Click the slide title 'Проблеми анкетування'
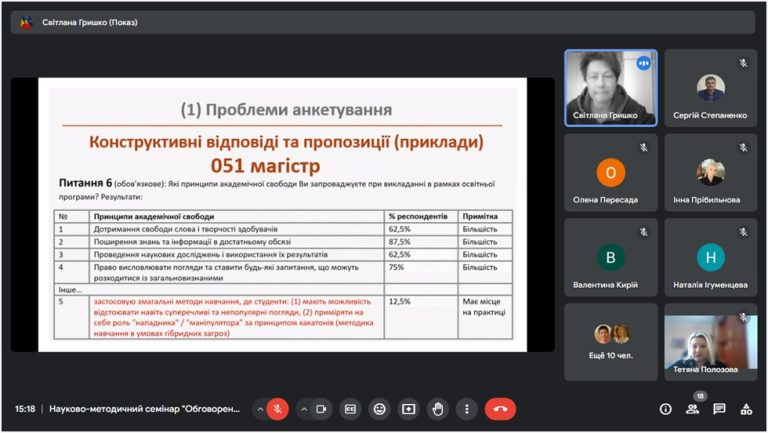The image size is (768, 433). click(286, 110)
